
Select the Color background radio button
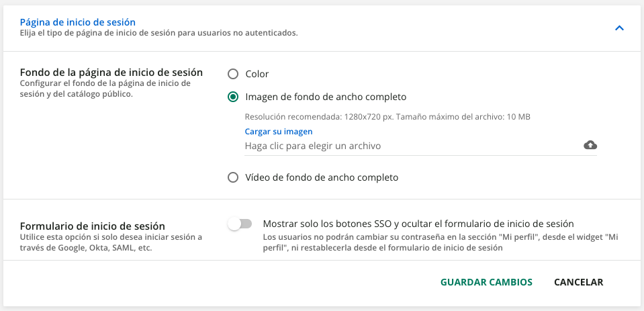pyautogui.click(x=233, y=74)
